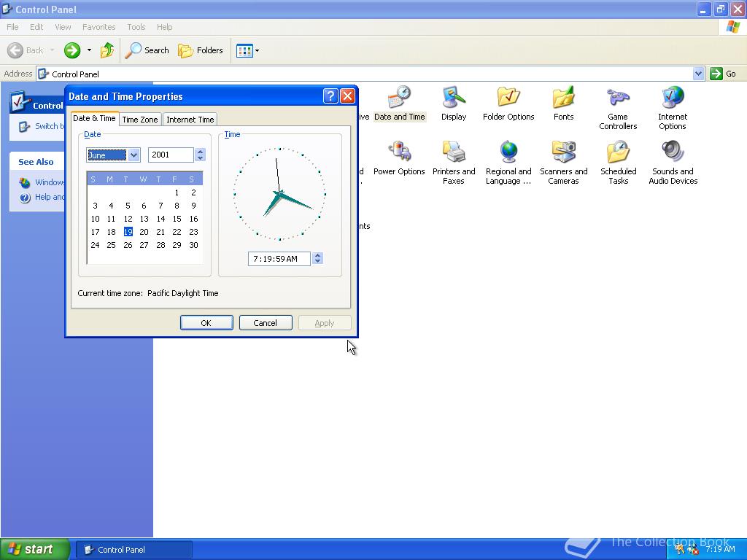Close the Date and Time Properties dialog
Image resolution: width=747 pixels, height=560 pixels.
coord(348,96)
